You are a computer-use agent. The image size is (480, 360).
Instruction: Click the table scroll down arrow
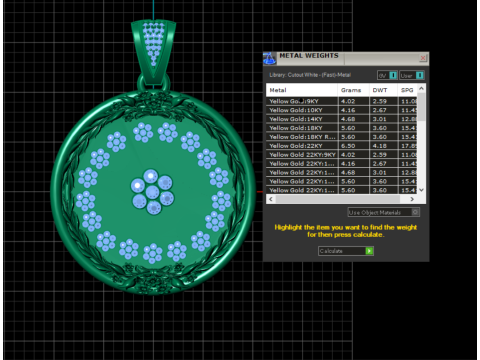tap(421, 190)
